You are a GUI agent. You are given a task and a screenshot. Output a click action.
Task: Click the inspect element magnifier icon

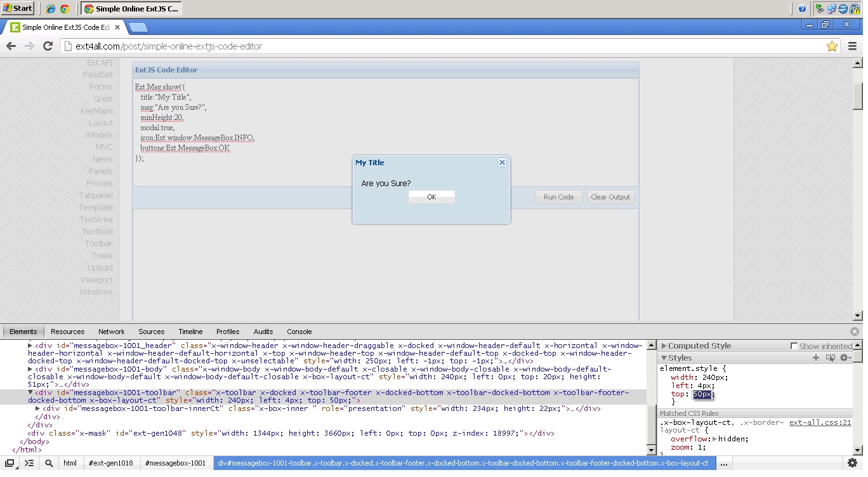pos(49,463)
